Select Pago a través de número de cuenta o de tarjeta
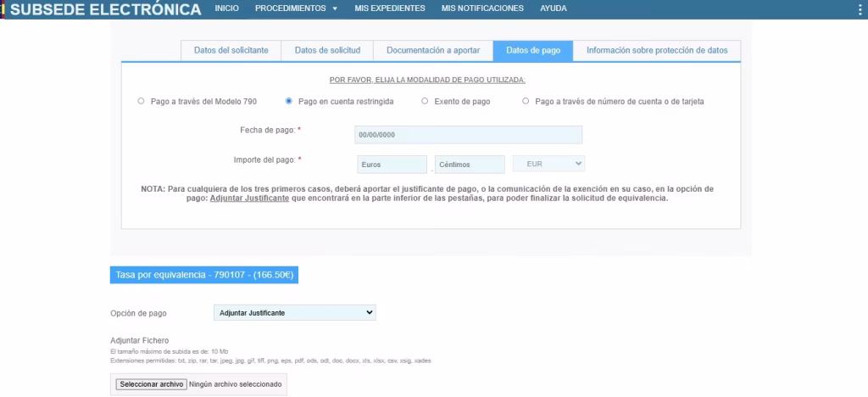 (526, 101)
